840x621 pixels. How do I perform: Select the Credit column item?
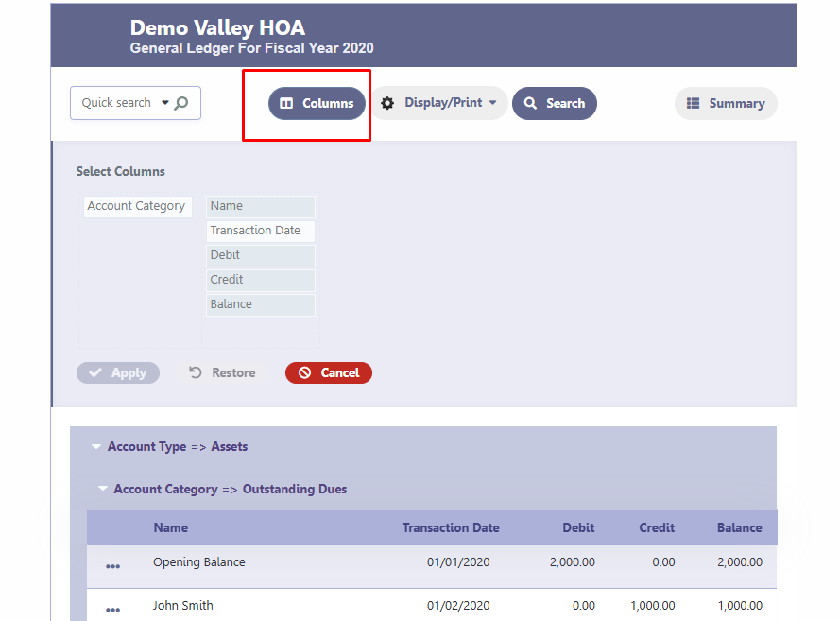click(x=260, y=280)
